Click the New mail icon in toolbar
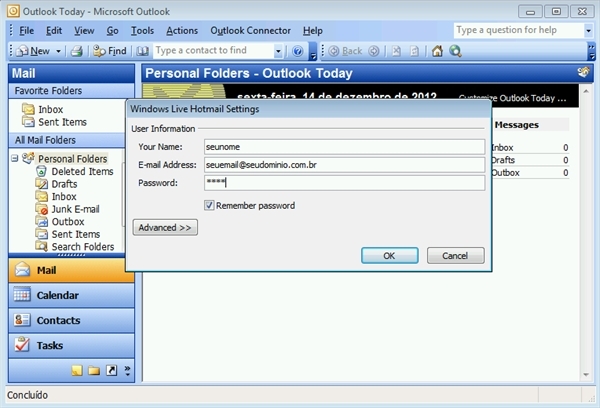 [x=33, y=51]
